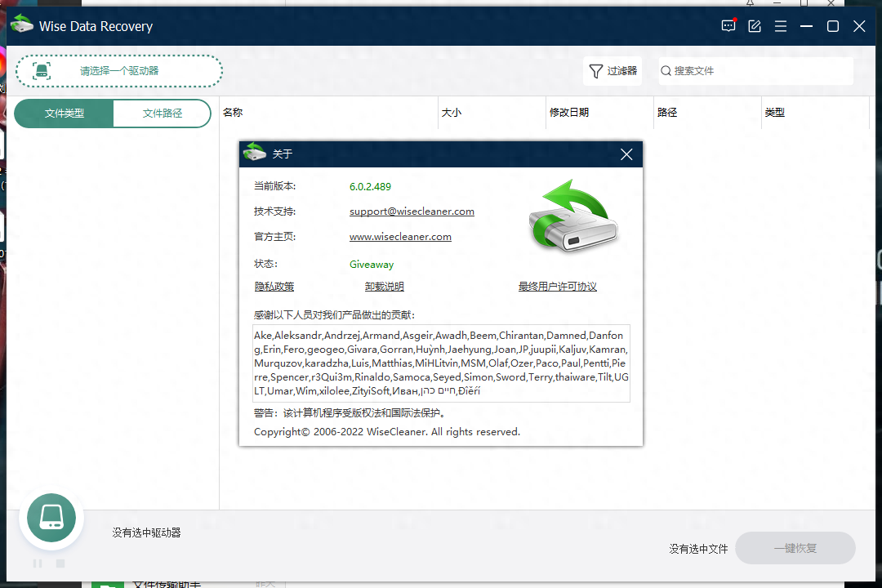The height and width of the screenshot is (588, 882).
Task: Click the edit feedback icon in title bar
Action: (754, 25)
